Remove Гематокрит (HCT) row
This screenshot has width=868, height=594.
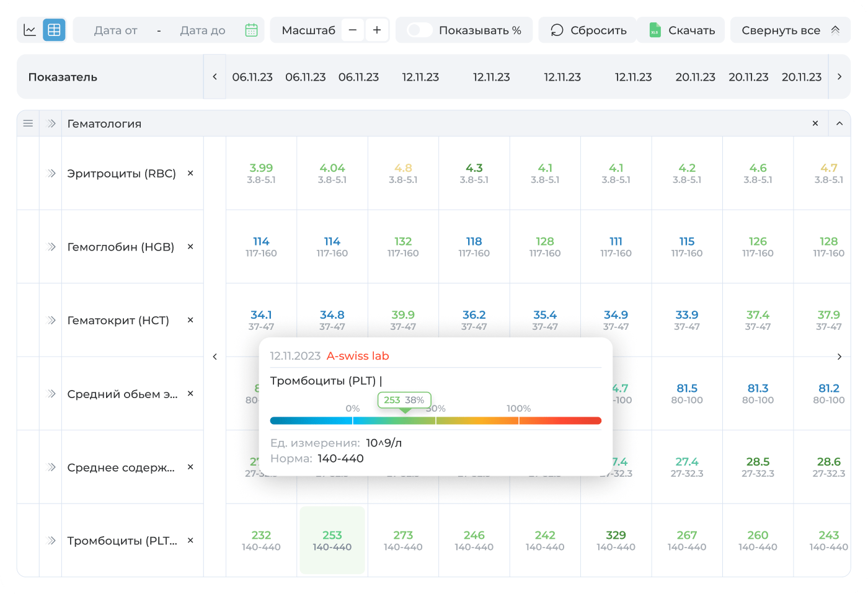coord(190,320)
